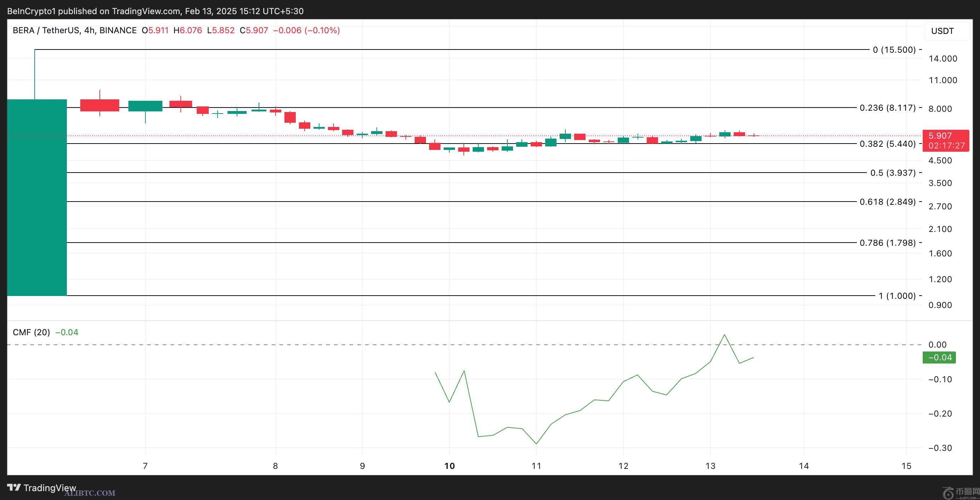Click the 0.382 (5.440) Fibonacci level label
The image size is (980, 500).
[x=888, y=144]
